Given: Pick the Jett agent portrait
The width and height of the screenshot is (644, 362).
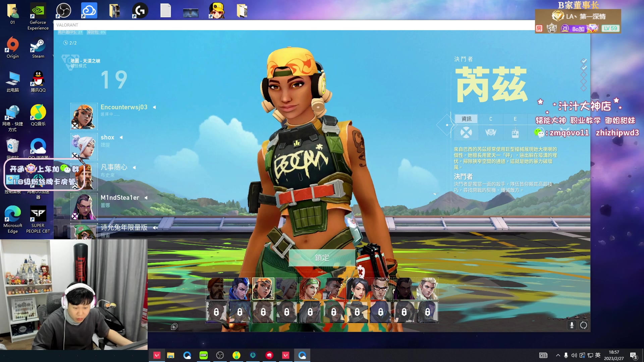Looking at the screenshot, I should (287, 289).
